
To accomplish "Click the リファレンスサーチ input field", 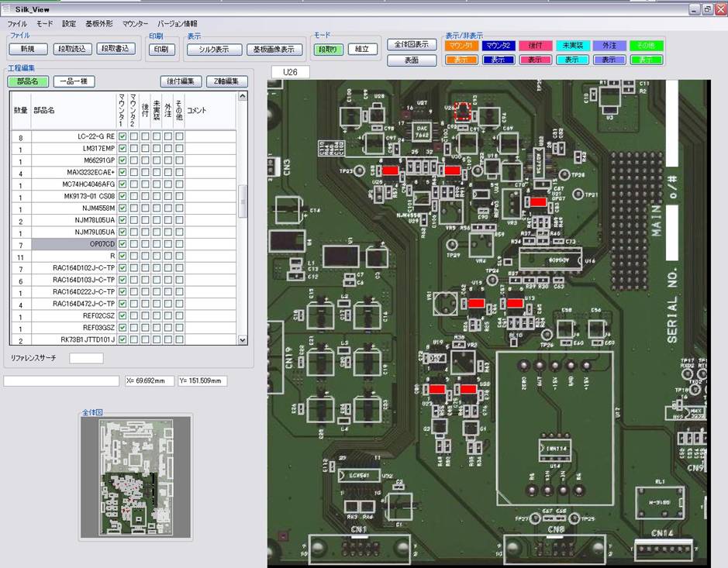I will [x=86, y=358].
